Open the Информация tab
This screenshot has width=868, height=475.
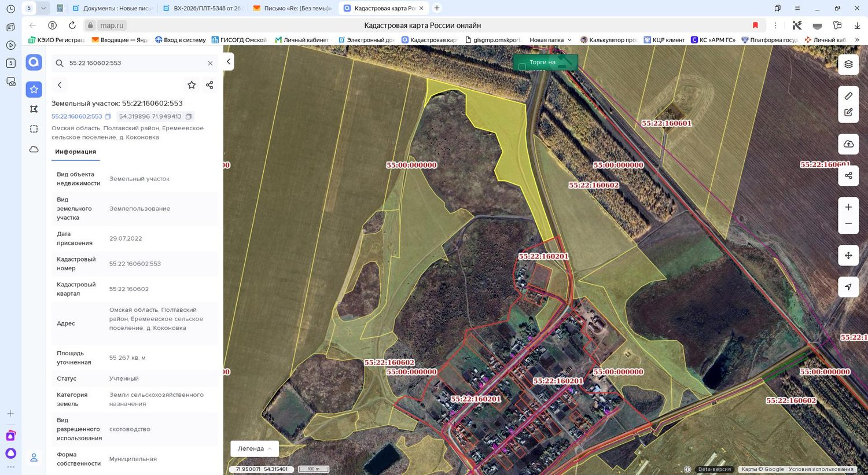click(x=76, y=152)
